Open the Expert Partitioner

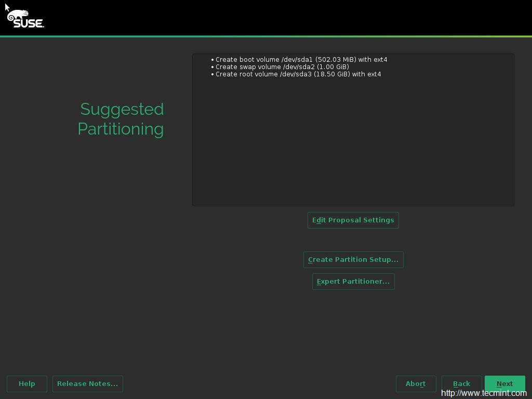pyautogui.click(x=353, y=282)
